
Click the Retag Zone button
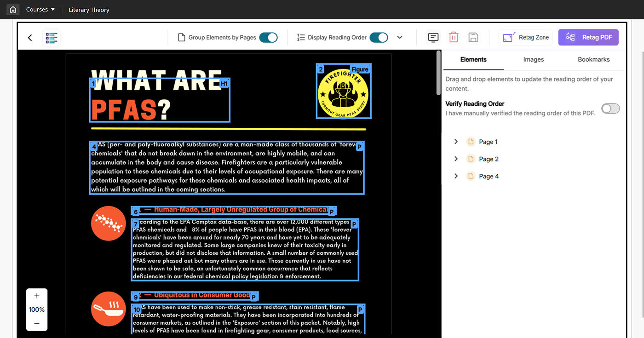pos(525,38)
